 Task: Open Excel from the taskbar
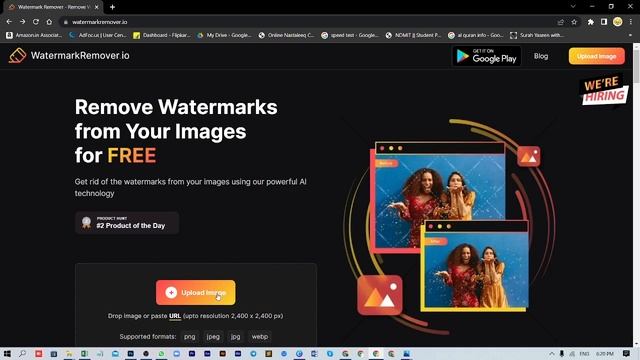(84, 353)
